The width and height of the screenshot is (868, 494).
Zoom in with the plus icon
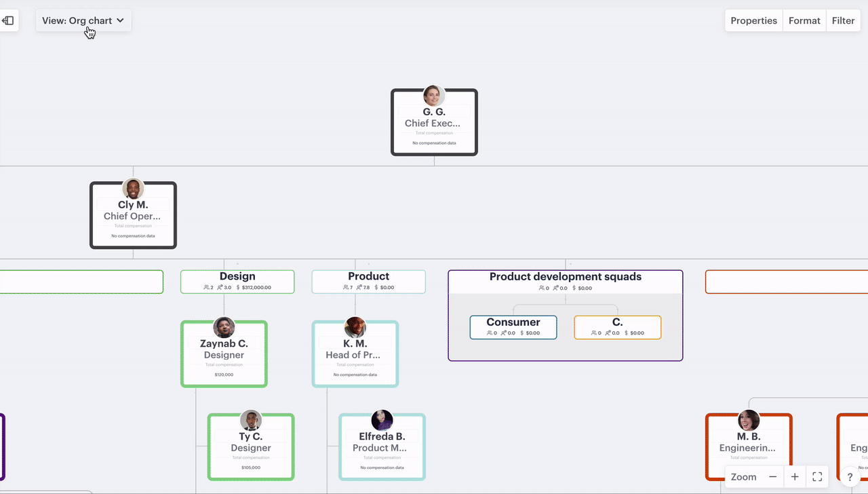(795, 477)
